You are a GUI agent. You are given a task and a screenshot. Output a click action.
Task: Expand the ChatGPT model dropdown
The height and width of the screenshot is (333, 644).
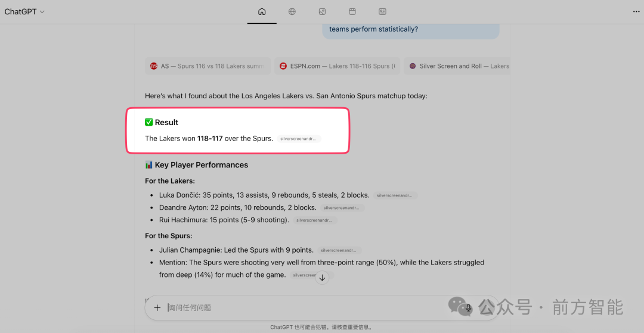click(24, 12)
